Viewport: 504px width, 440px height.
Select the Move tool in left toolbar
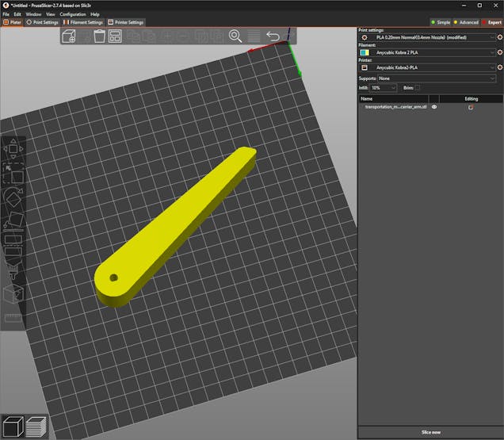pyautogui.click(x=13, y=150)
